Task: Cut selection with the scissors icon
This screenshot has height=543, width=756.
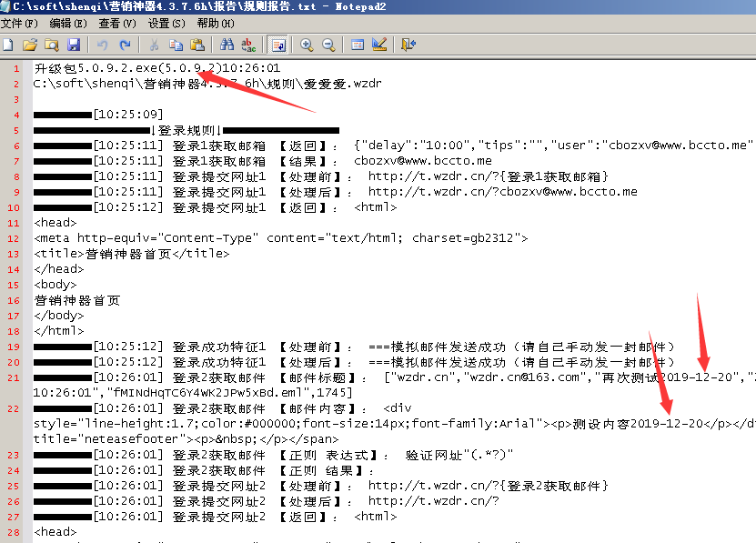Action: coord(154,45)
